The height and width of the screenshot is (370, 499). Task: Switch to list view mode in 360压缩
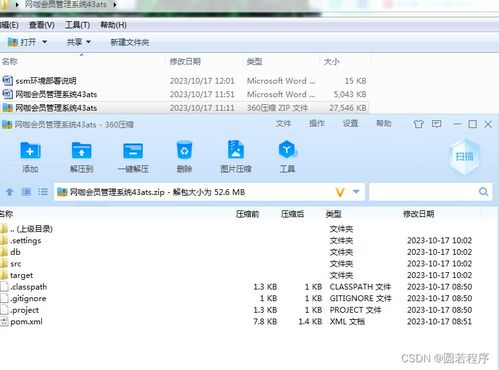(x=43, y=192)
